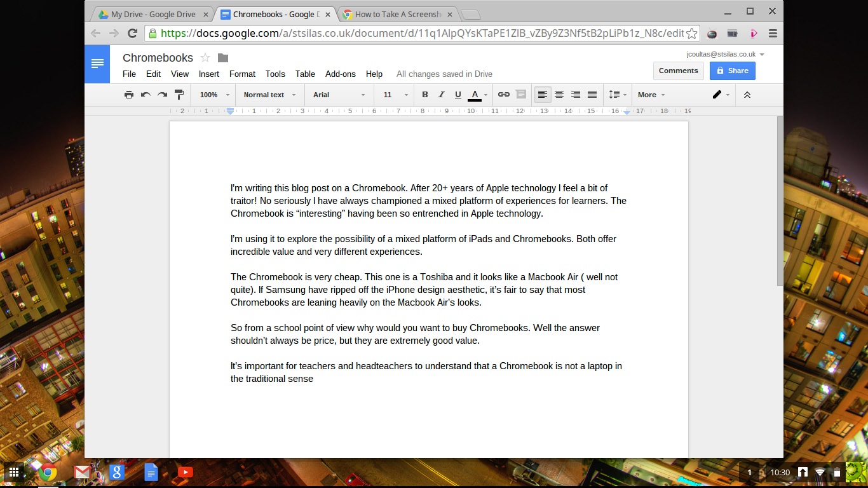Open the editing mode pencil dropdown

721,95
